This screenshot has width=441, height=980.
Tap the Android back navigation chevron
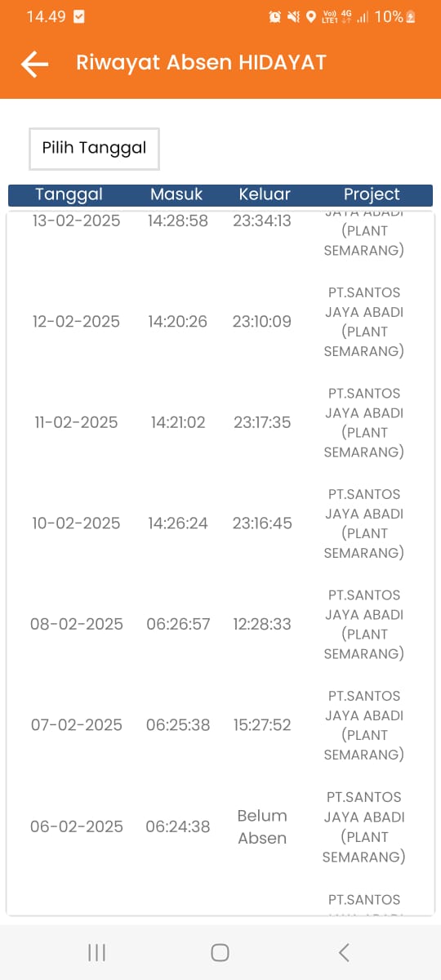[x=344, y=952]
